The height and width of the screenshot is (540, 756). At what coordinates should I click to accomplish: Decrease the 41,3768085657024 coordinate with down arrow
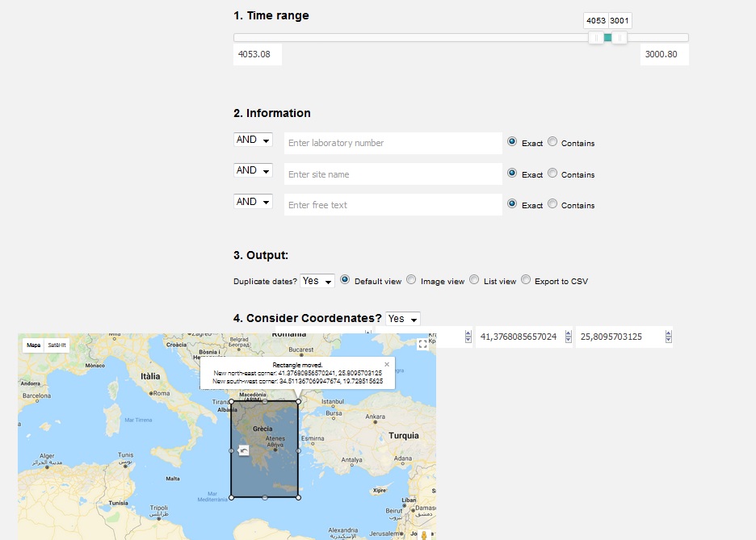pyautogui.click(x=569, y=340)
